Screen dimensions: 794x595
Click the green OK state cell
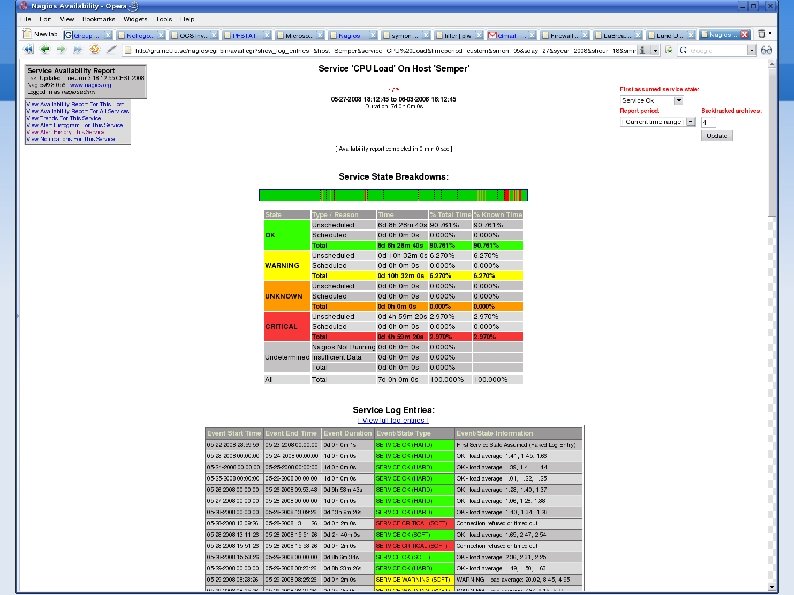point(287,235)
